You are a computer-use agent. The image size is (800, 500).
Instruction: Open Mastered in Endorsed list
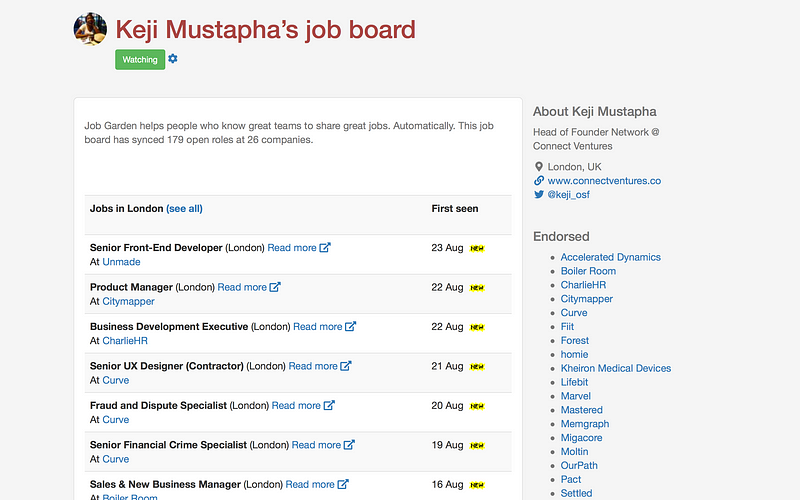(x=581, y=410)
